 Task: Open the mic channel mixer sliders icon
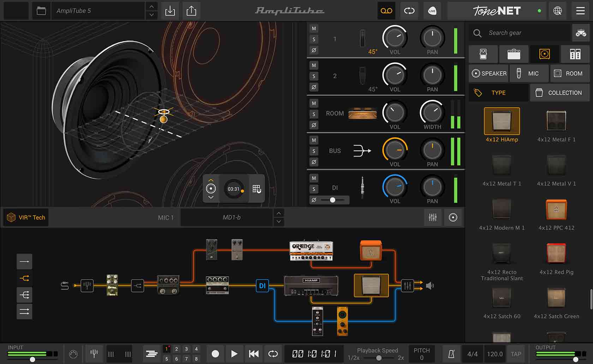433,217
